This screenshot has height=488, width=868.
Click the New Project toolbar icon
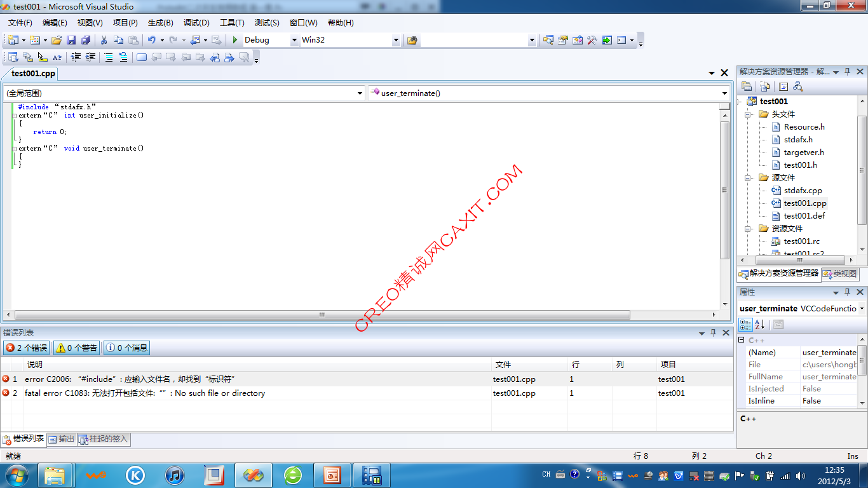click(x=13, y=40)
